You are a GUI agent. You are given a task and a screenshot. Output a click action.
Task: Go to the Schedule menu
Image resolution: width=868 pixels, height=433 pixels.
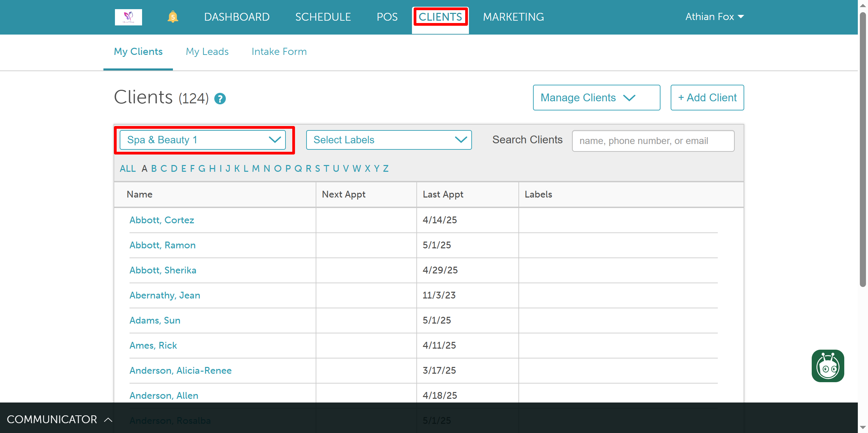pos(323,17)
